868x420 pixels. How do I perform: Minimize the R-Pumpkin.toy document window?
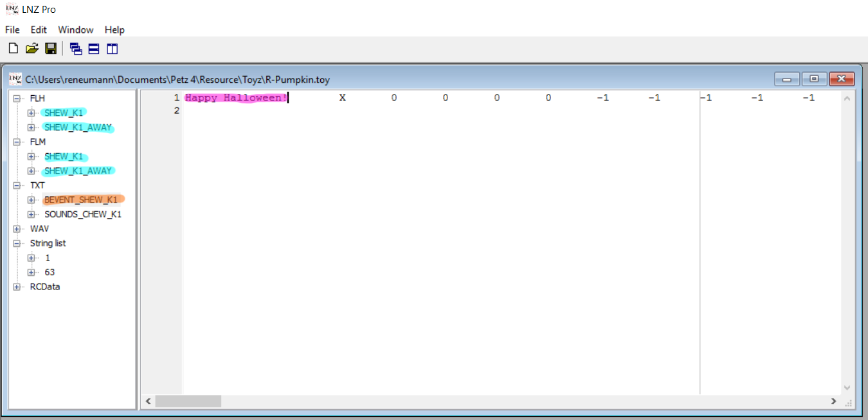[x=786, y=79]
